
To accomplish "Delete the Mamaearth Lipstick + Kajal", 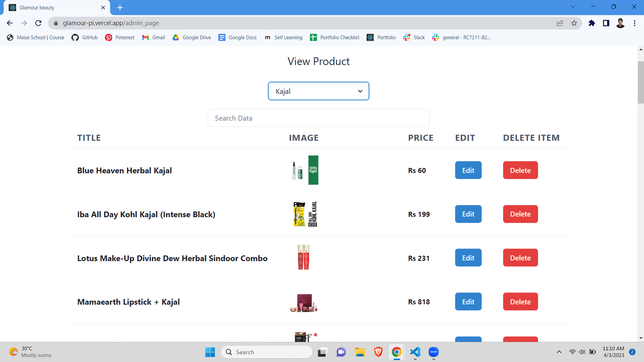I will [x=520, y=302].
